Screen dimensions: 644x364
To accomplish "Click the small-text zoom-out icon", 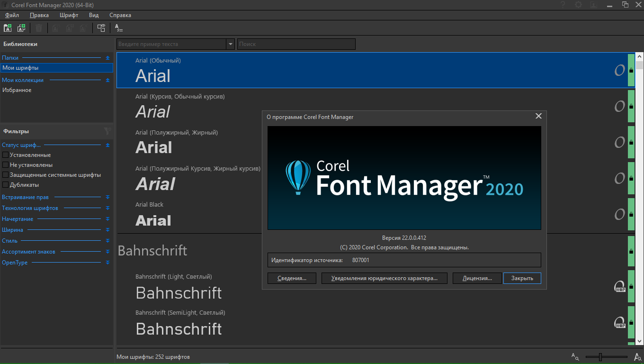I will coord(575,356).
